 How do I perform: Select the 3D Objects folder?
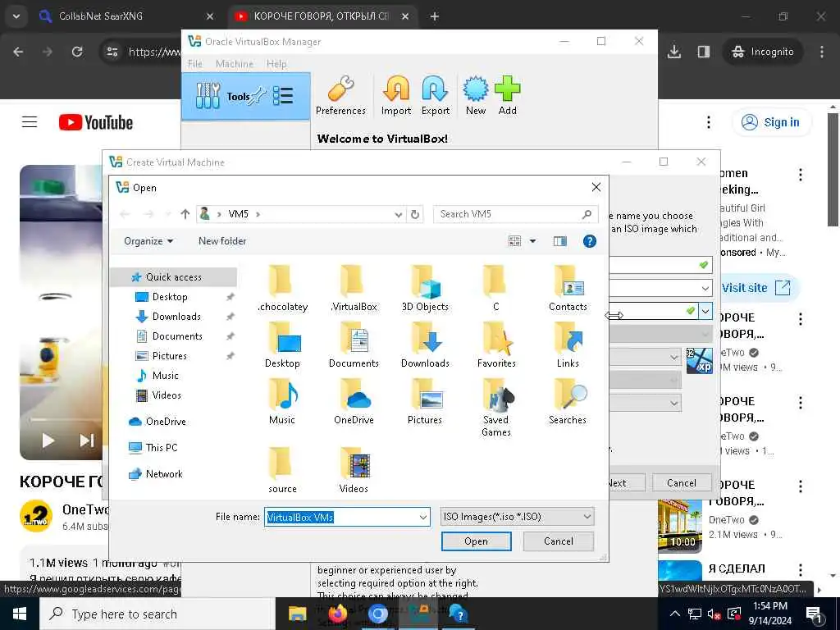[425, 288]
